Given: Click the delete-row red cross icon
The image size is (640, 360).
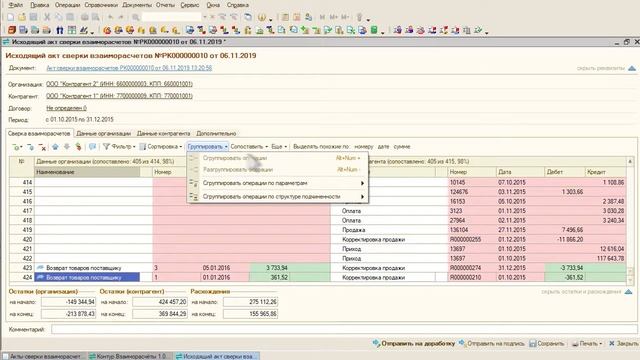Looking at the screenshot, I should click(42, 147).
